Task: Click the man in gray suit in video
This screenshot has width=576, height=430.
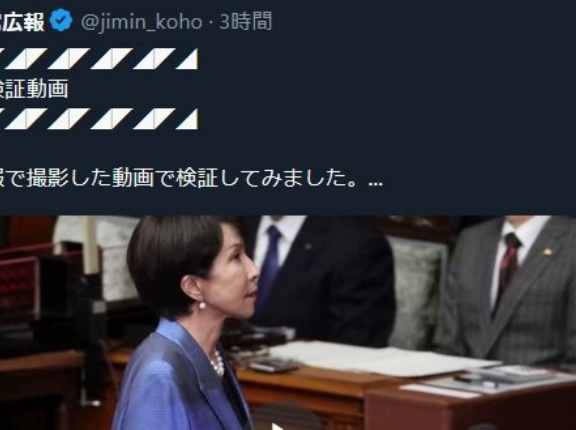Action: [509, 290]
